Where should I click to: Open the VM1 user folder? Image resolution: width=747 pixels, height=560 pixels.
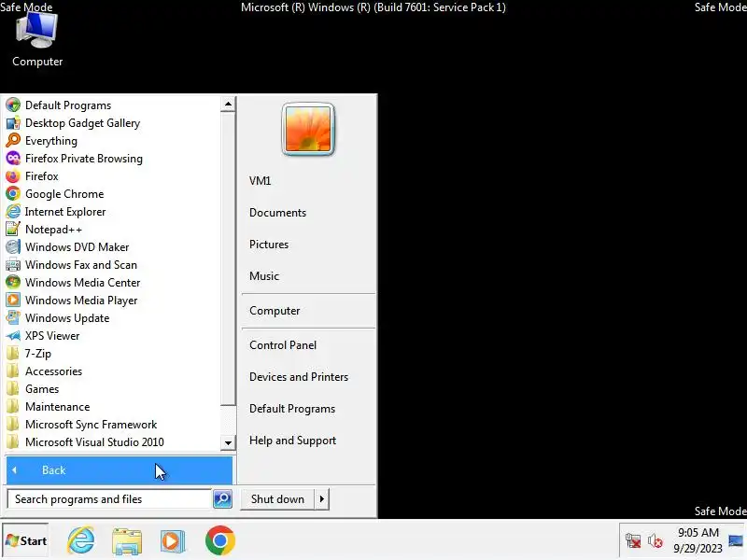(x=261, y=181)
